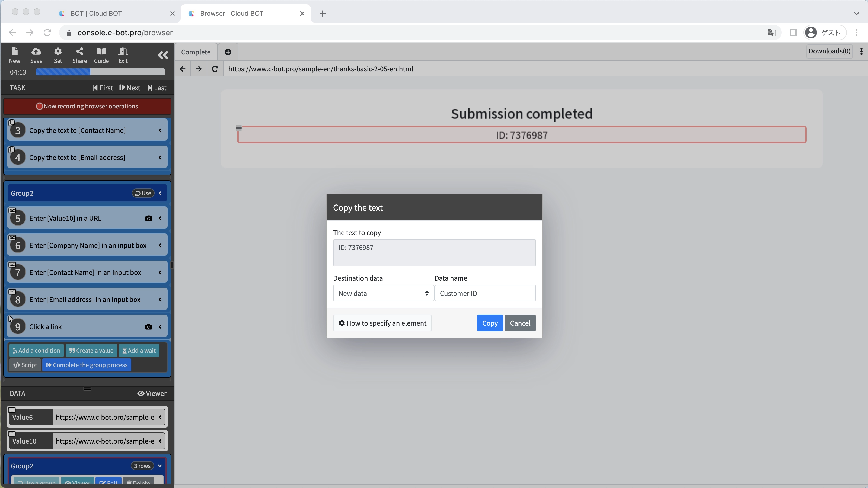Expand Group2 3 rows data chevron
Image resolution: width=868 pixels, height=488 pixels.
(x=160, y=466)
